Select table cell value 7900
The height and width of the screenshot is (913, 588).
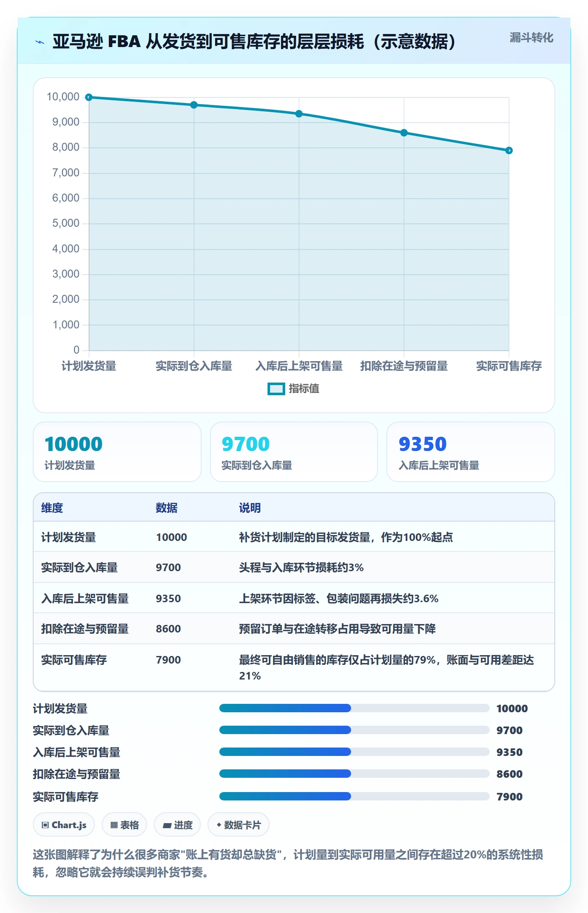click(x=168, y=660)
